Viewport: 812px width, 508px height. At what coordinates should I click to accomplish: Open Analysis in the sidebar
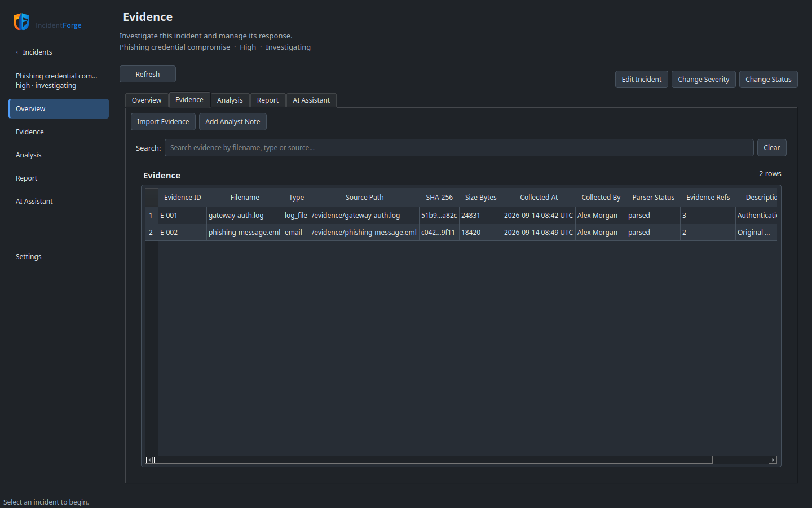click(59, 155)
